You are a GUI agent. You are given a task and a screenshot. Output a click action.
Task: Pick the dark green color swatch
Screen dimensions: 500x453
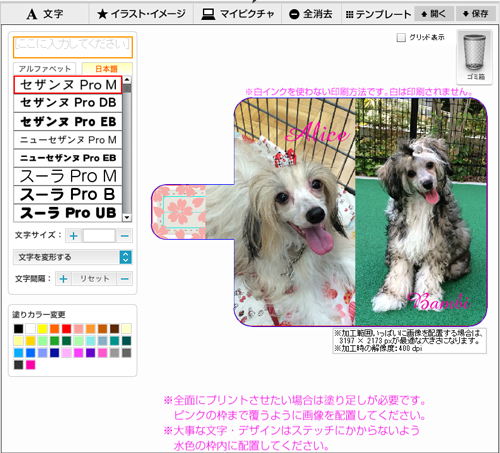click(67, 341)
